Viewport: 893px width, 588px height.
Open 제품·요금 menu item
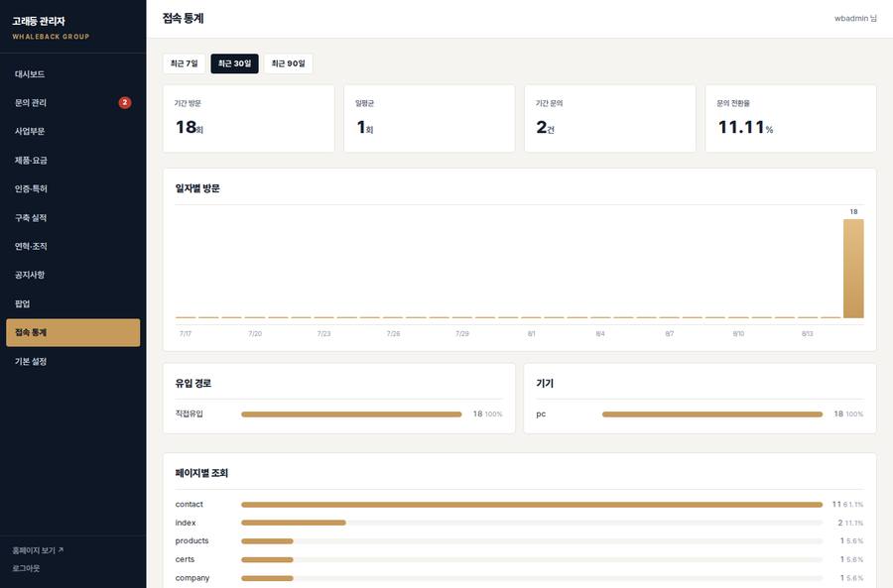click(72, 160)
